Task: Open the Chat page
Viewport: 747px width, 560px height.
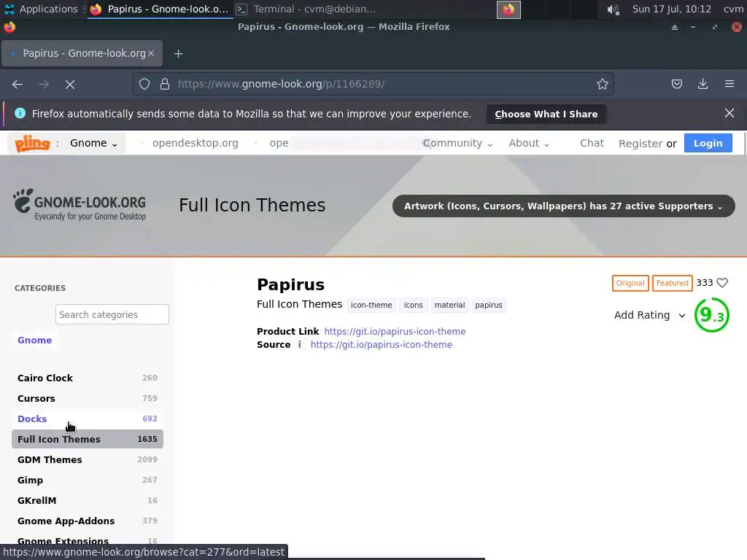Action: click(x=592, y=144)
